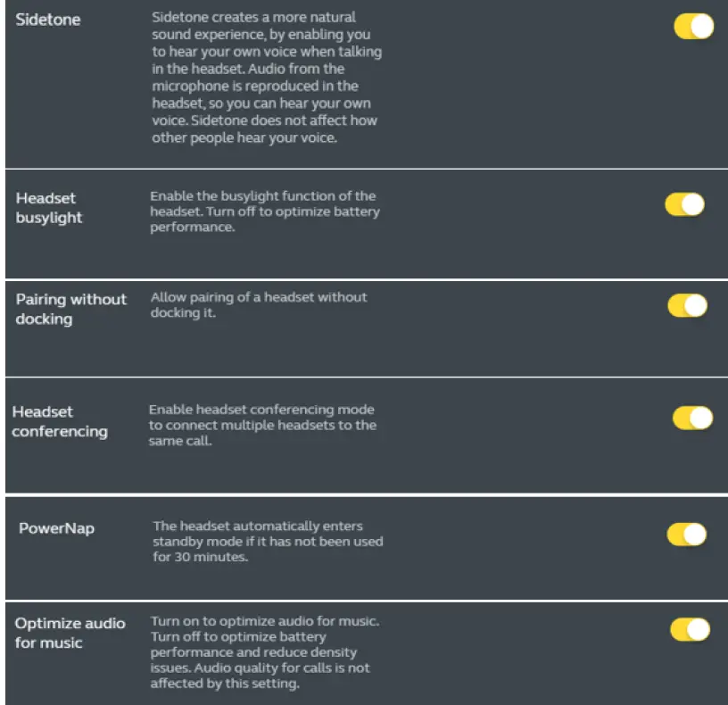Click the conferencing mode description text
The width and height of the screenshot is (728, 705).
(261, 425)
